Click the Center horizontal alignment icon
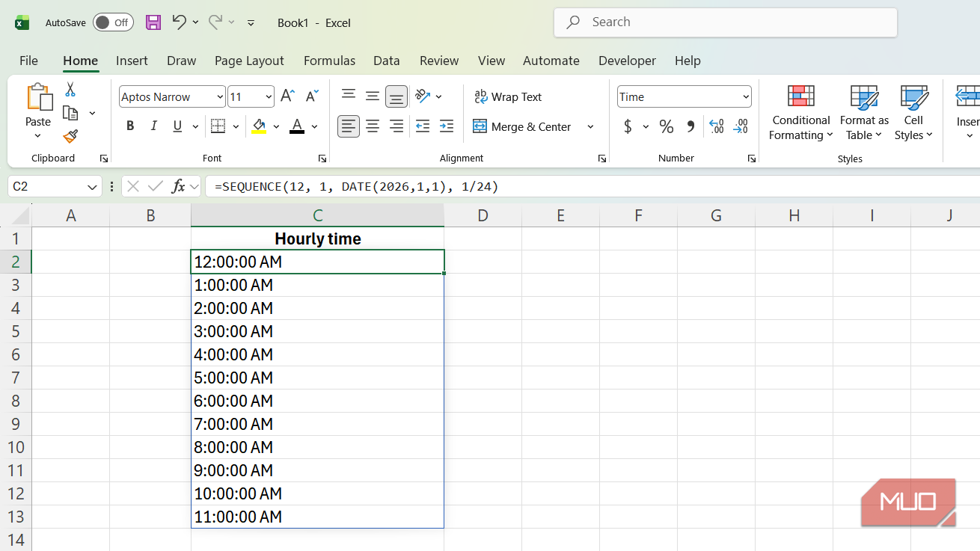 click(372, 126)
